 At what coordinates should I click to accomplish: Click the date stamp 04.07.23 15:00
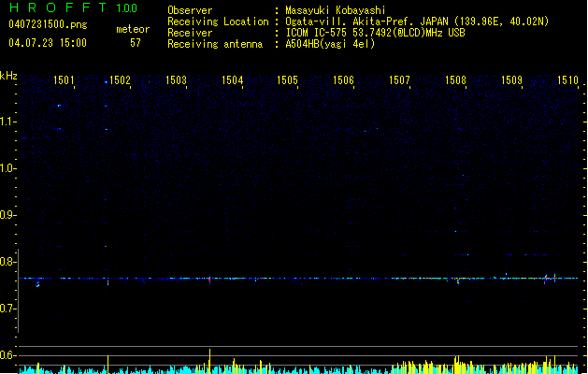tap(48, 43)
